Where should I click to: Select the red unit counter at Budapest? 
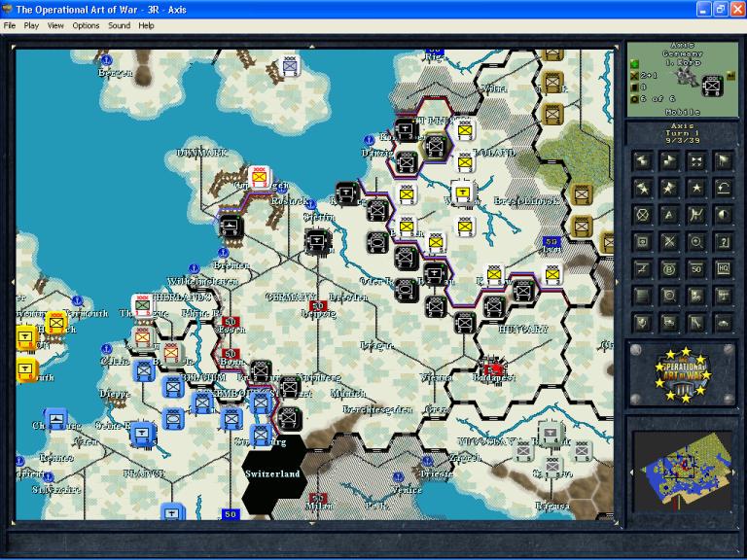pos(493,367)
